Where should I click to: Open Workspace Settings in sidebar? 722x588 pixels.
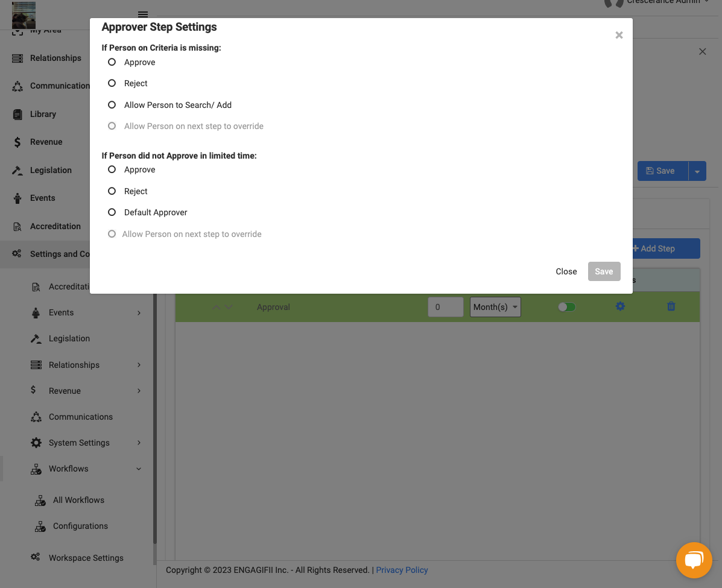click(x=86, y=558)
